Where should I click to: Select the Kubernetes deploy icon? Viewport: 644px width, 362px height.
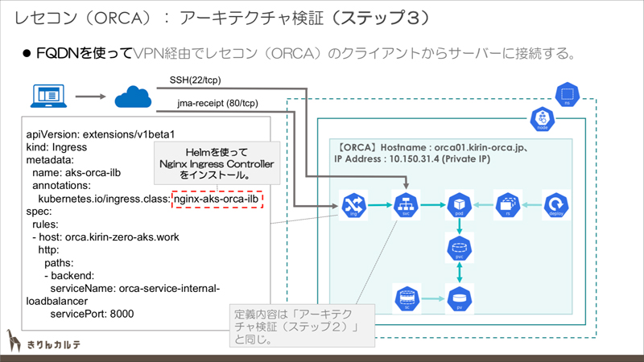click(556, 205)
